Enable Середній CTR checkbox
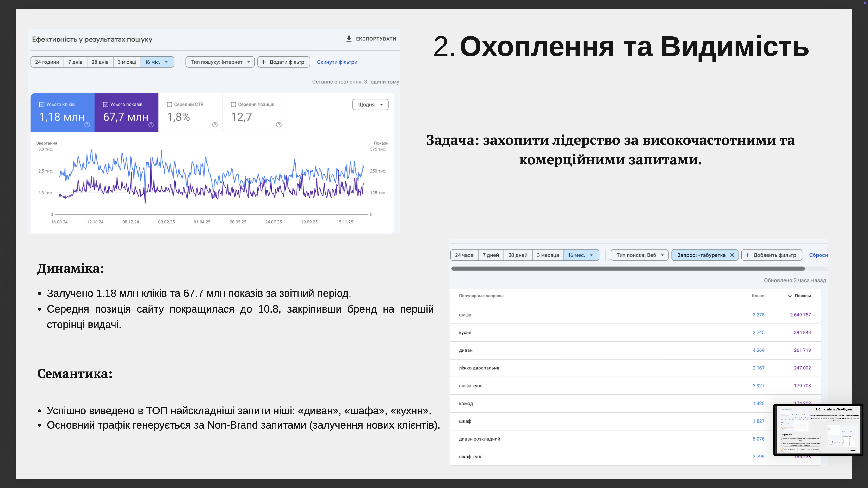Viewport: 868px width, 488px height. pyautogui.click(x=170, y=104)
